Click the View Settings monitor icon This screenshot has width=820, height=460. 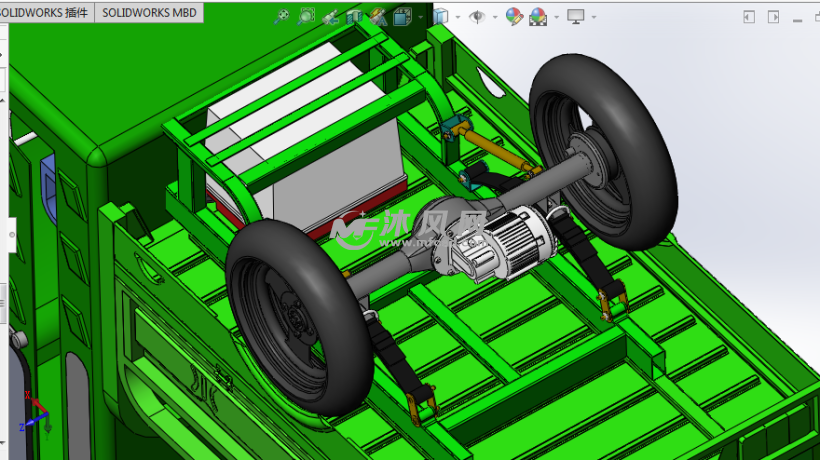[x=576, y=16]
